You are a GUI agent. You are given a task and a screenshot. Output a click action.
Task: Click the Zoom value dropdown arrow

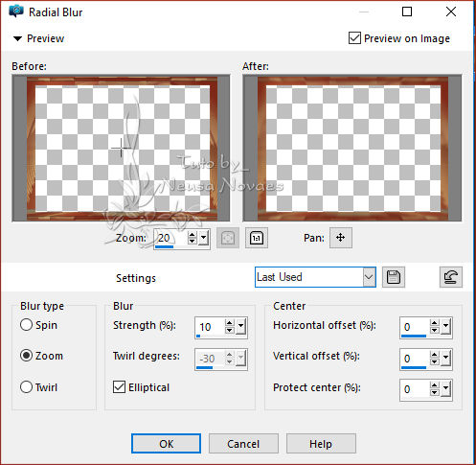click(x=203, y=238)
